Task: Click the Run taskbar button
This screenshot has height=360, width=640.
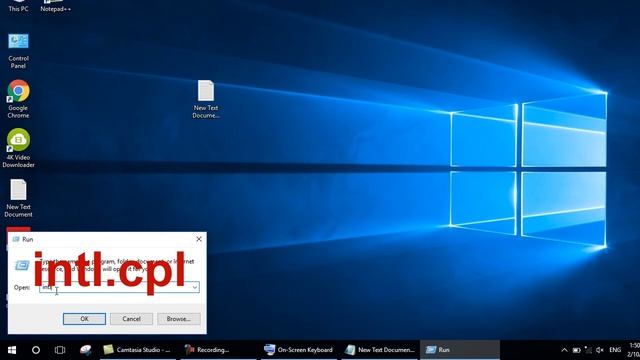Action: point(460,350)
